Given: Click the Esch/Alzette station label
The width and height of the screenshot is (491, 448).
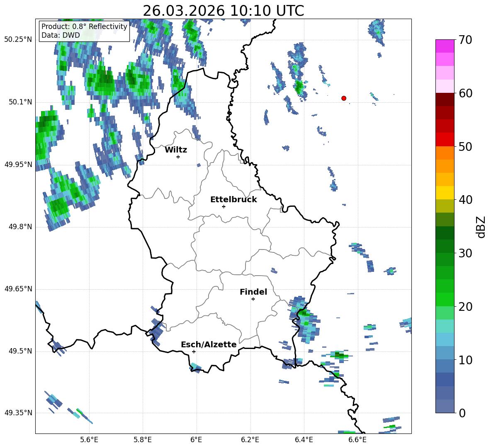Looking at the screenshot, I should [209, 344].
